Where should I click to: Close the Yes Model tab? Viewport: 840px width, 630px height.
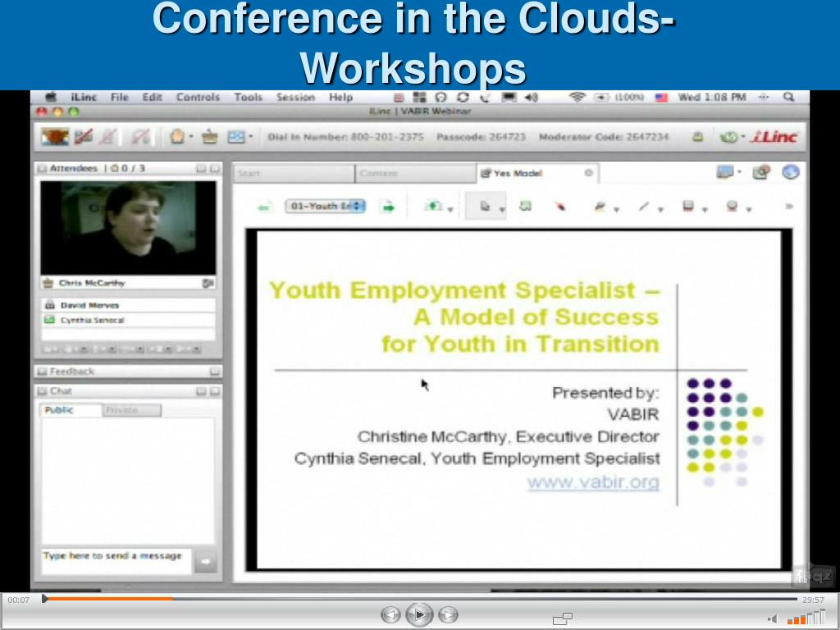(x=588, y=172)
